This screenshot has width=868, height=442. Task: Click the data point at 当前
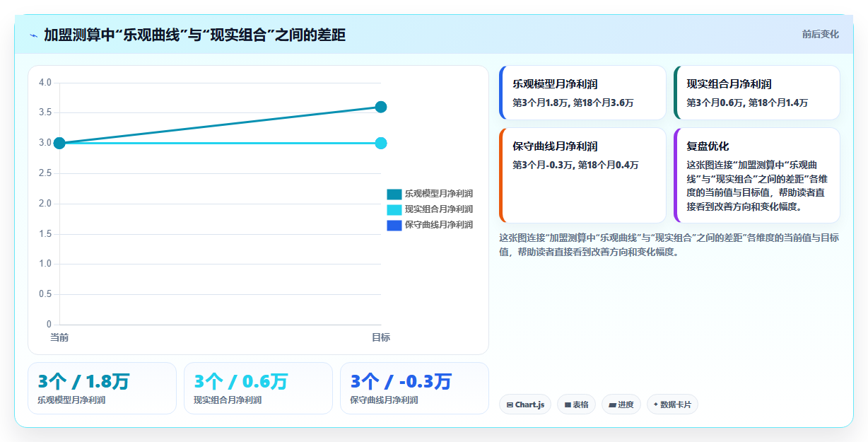tap(59, 143)
